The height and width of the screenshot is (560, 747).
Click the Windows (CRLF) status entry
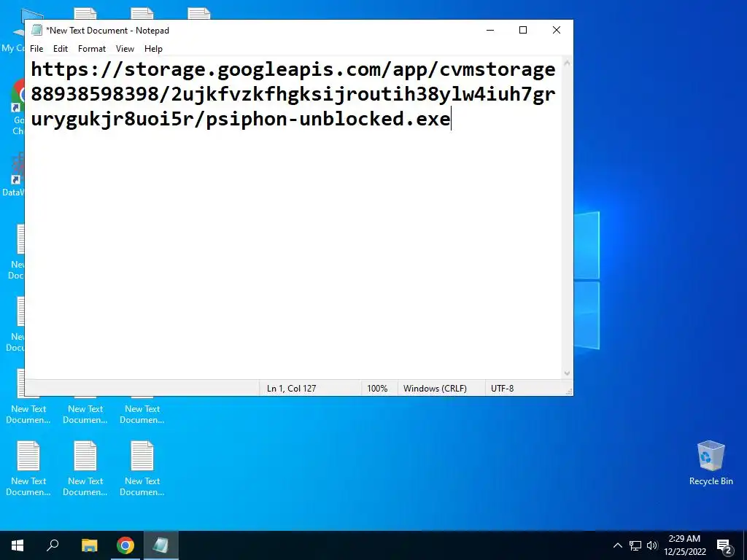(435, 389)
